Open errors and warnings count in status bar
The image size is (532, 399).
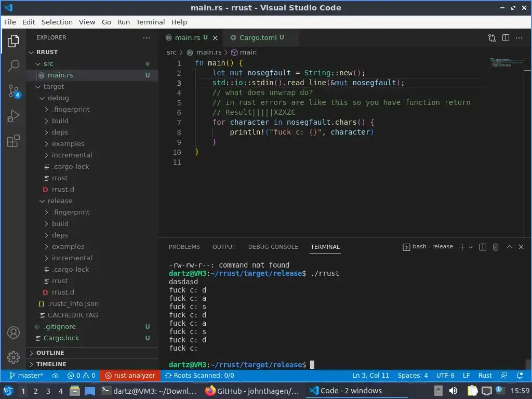(82, 376)
